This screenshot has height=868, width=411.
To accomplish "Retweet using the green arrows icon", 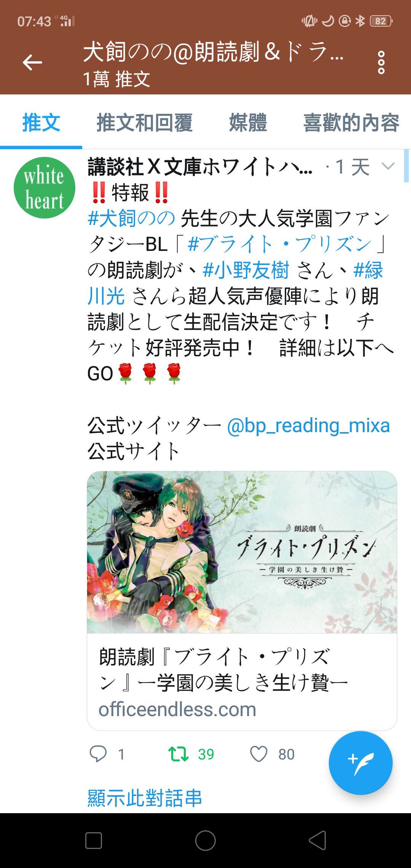I will [178, 754].
